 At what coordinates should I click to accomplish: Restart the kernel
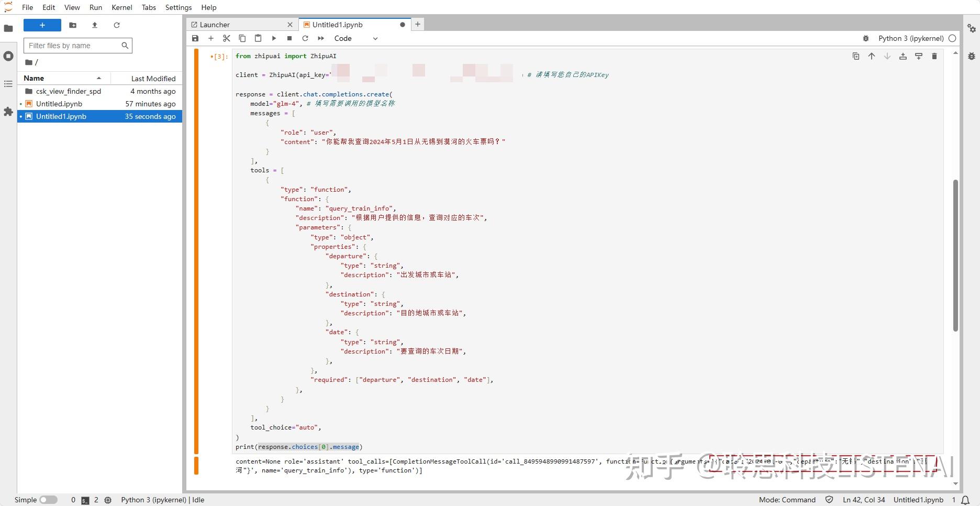pyautogui.click(x=305, y=38)
